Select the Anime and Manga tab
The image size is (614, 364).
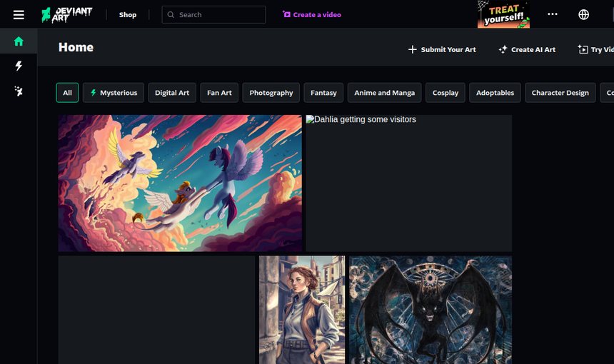pyautogui.click(x=385, y=93)
